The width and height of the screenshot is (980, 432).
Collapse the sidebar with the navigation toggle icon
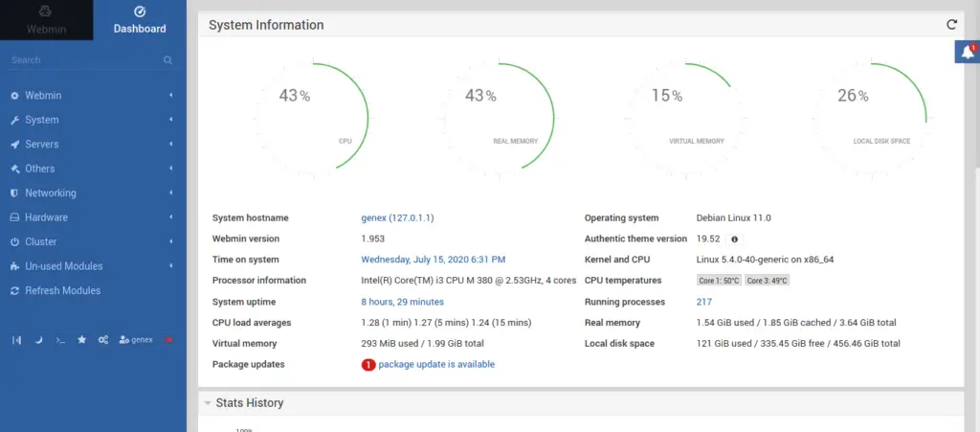click(17, 339)
